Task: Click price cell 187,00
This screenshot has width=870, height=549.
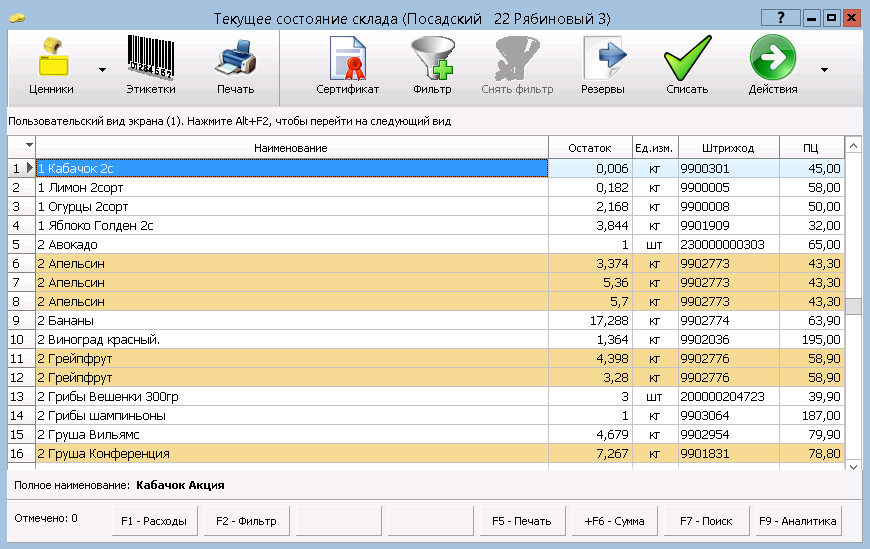Action: coord(812,415)
